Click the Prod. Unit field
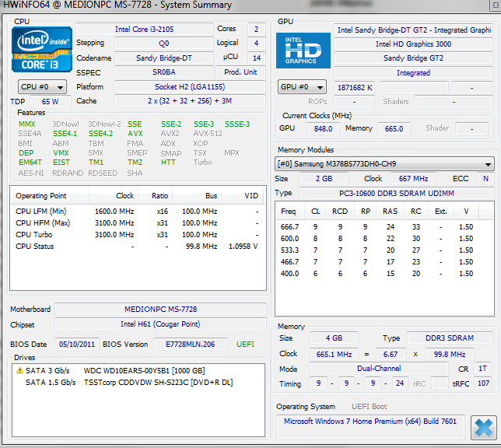 click(240, 72)
